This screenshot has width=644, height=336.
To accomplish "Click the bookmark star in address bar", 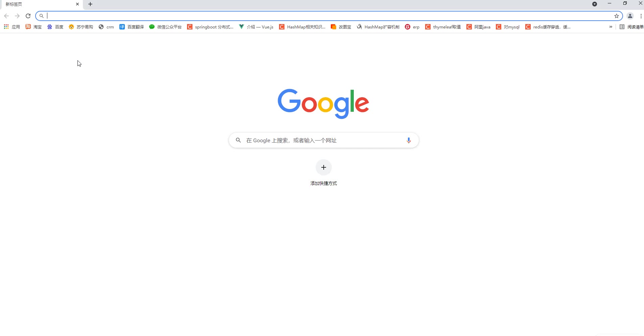I will [x=617, y=16].
